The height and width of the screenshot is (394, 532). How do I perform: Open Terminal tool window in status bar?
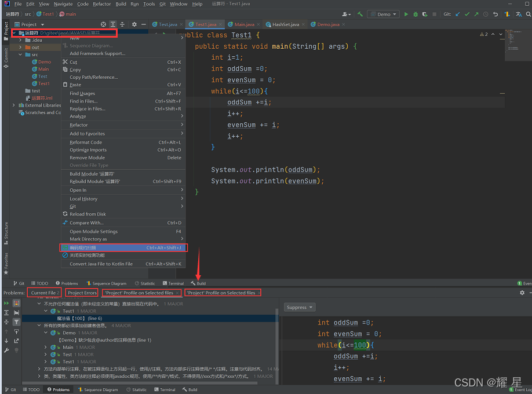165,389
